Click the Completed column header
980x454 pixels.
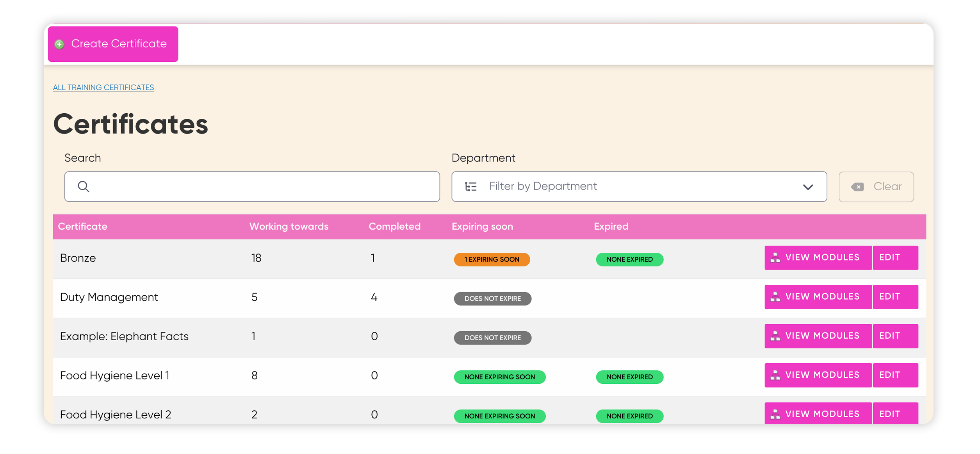tap(395, 227)
